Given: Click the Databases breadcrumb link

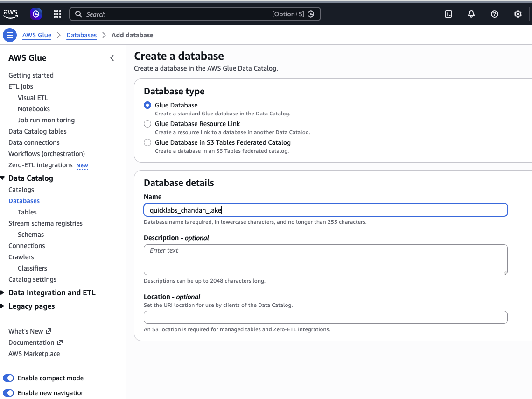Looking at the screenshot, I should click(81, 35).
